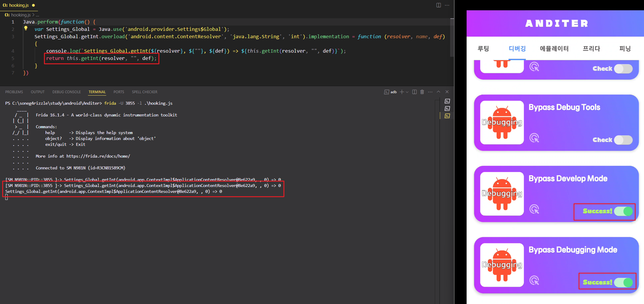Expand the new terminal launch profile dropdown
The height and width of the screenshot is (304, 644).
[x=407, y=92]
